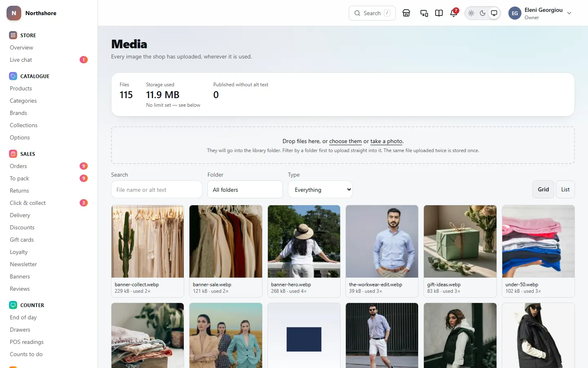The image size is (588, 368).
Task: Click the 'choose them' upload link
Action: pyautogui.click(x=345, y=141)
